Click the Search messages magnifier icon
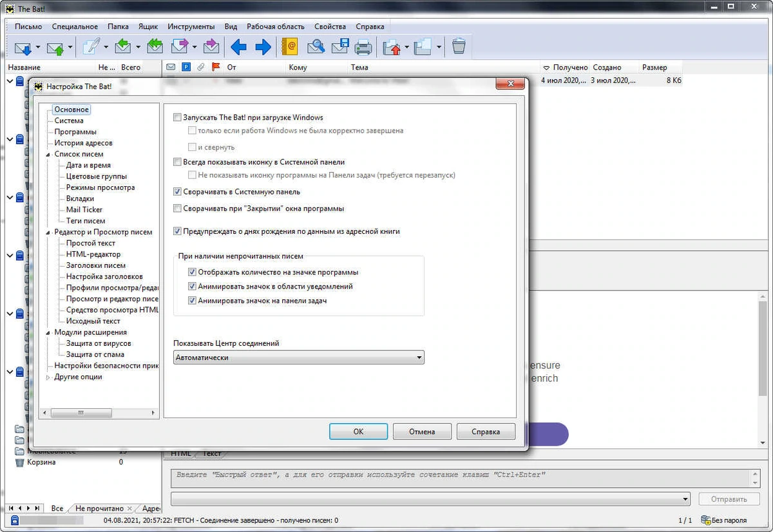This screenshot has width=773, height=532. tap(316, 47)
